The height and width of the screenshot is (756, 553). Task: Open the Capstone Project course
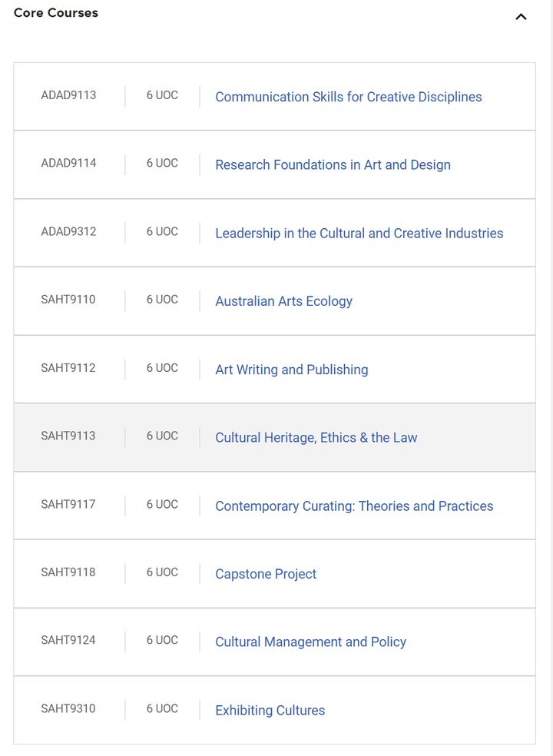[266, 574]
